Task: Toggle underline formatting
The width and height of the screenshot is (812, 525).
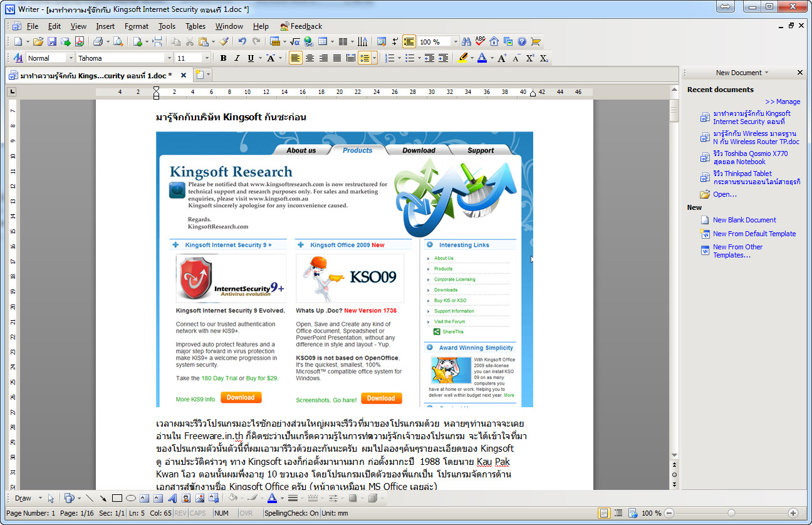Action: pyautogui.click(x=251, y=58)
